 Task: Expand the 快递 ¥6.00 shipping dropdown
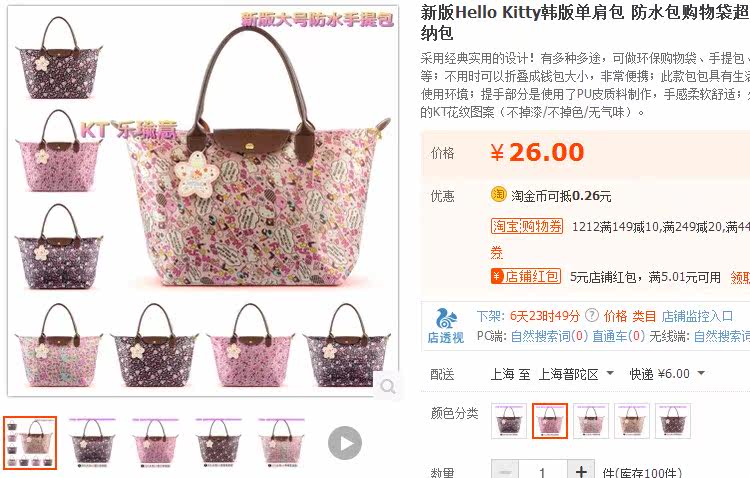(667, 374)
